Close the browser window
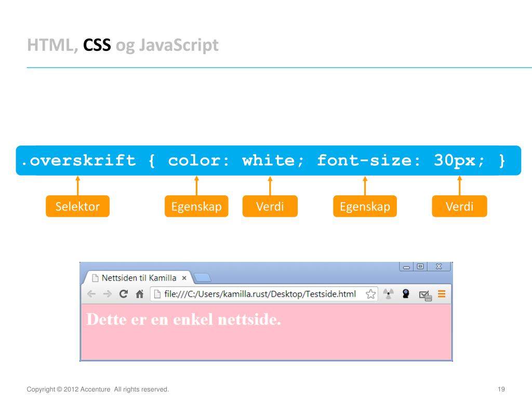Viewport: 532px width, 399px height. pyautogui.click(x=438, y=267)
